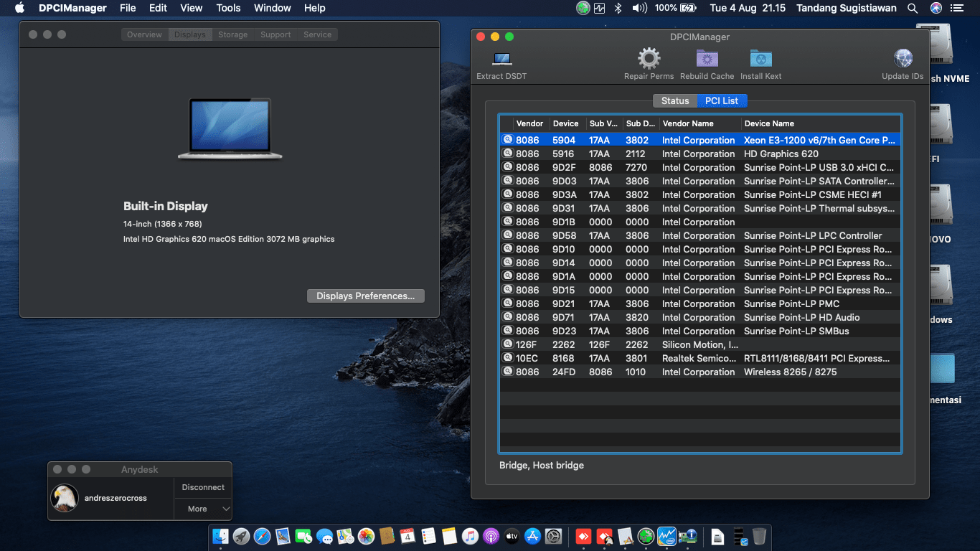Image resolution: width=980 pixels, height=551 pixels.
Task: Click the Displays Preferences... button
Action: click(365, 296)
